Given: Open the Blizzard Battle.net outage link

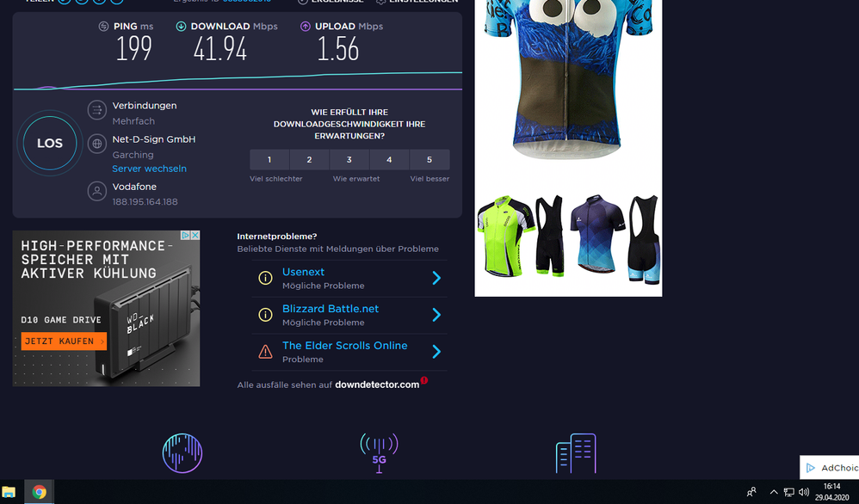Looking at the screenshot, I should pyautogui.click(x=331, y=309).
